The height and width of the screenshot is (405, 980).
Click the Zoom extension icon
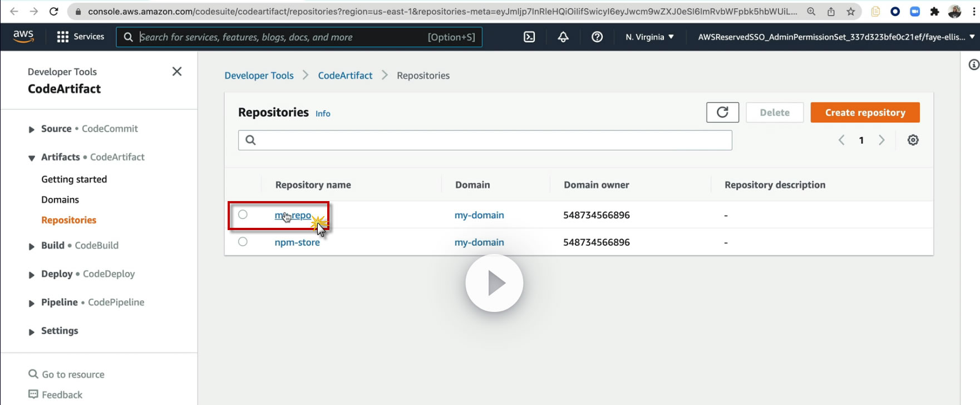915,11
